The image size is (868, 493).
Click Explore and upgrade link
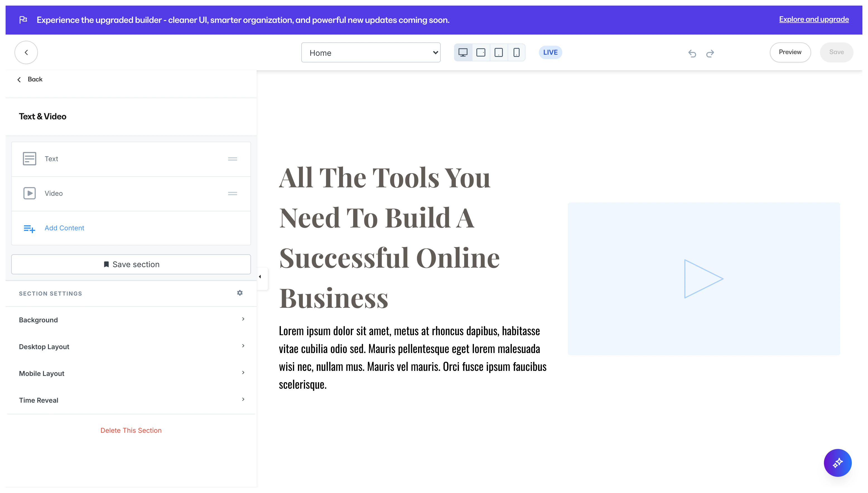814,19
